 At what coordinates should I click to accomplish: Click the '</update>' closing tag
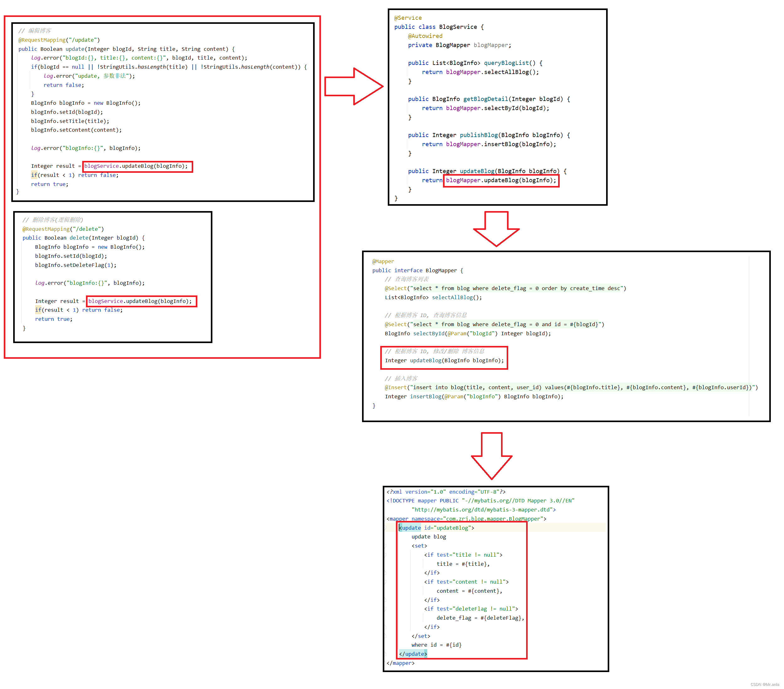pyautogui.click(x=413, y=654)
